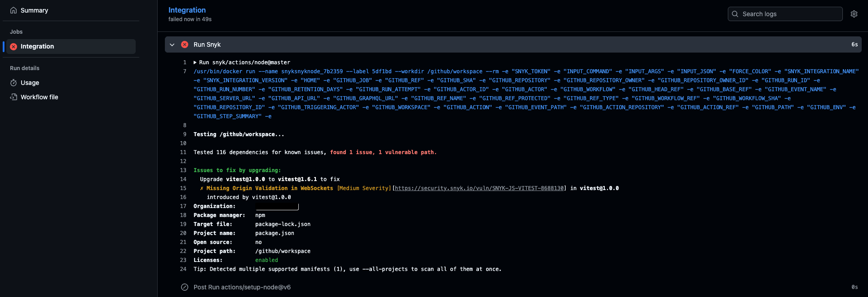This screenshot has width=868, height=297.
Task: Click log line number 15
Action: [x=183, y=188]
